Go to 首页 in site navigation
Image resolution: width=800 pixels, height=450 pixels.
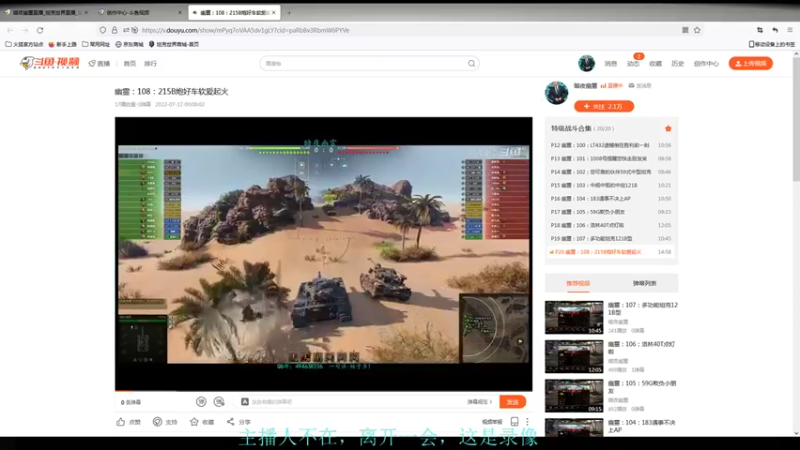130,64
